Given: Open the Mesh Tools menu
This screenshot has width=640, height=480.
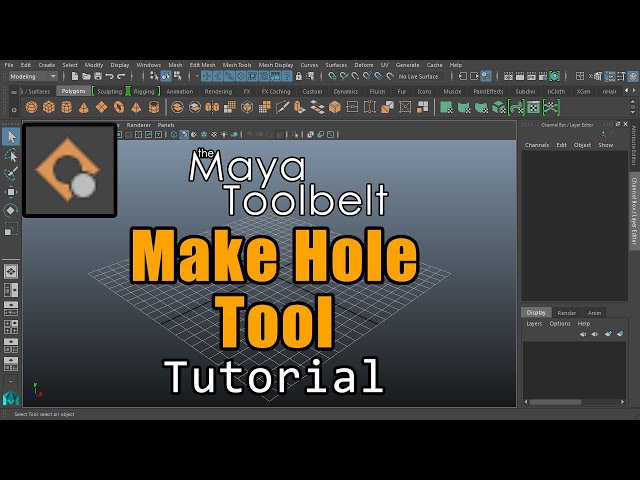Looking at the screenshot, I should 237,65.
